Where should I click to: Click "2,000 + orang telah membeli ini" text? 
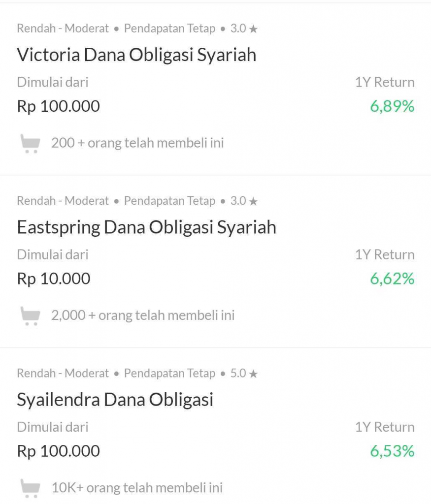(x=143, y=315)
